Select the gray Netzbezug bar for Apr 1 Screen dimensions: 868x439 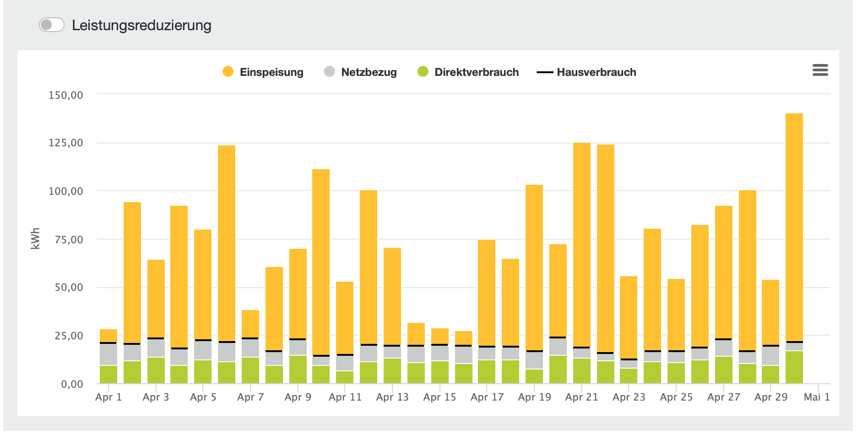(x=108, y=354)
